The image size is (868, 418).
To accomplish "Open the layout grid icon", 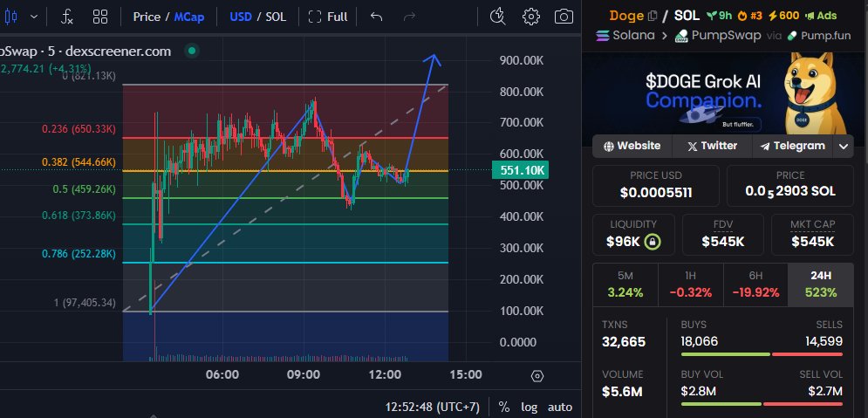I will [x=100, y=17].
